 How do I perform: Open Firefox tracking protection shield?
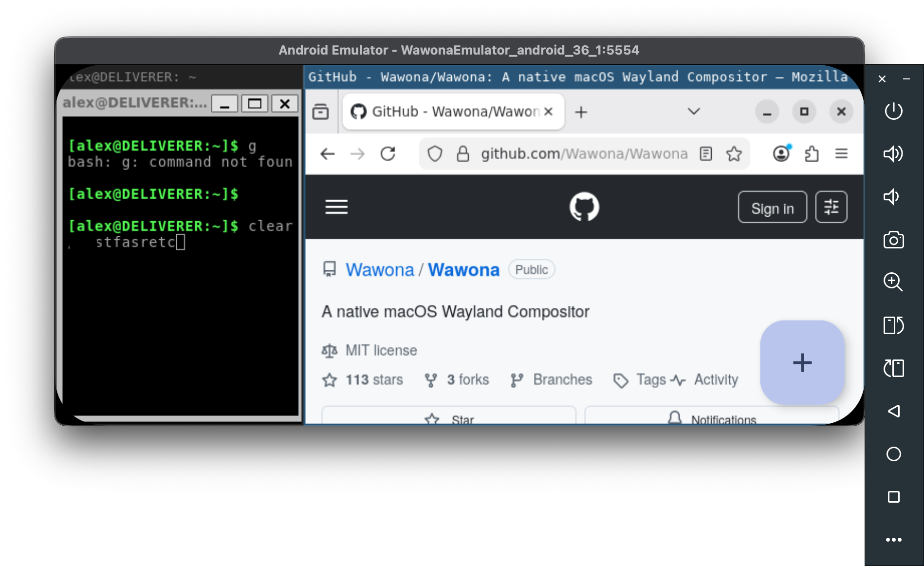(x=434, y=154)
